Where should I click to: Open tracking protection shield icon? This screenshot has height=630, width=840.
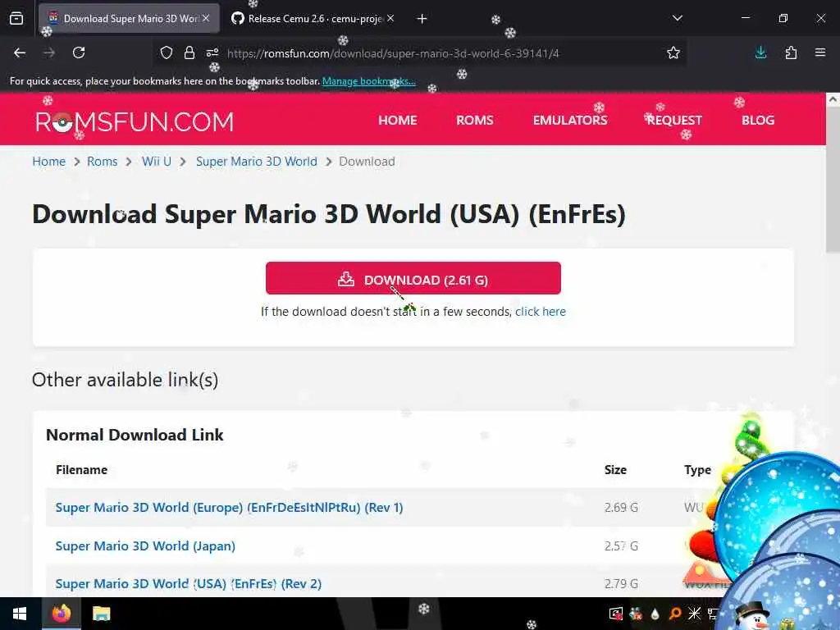click(167, 52)
